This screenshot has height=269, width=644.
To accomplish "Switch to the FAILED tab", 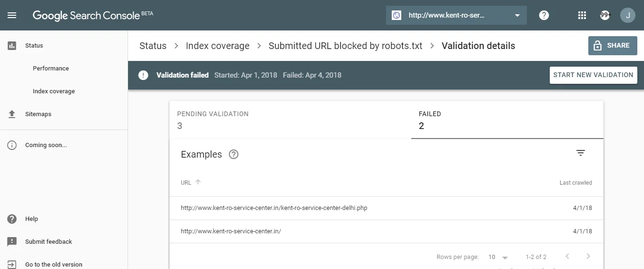I will tap(507, 120).
